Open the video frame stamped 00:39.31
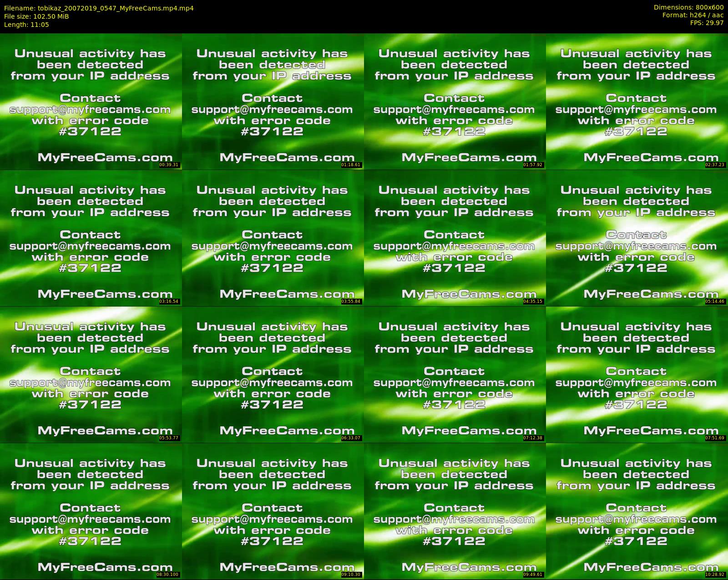The height and width of the screenshot is (580, 728). click(91, 101)
